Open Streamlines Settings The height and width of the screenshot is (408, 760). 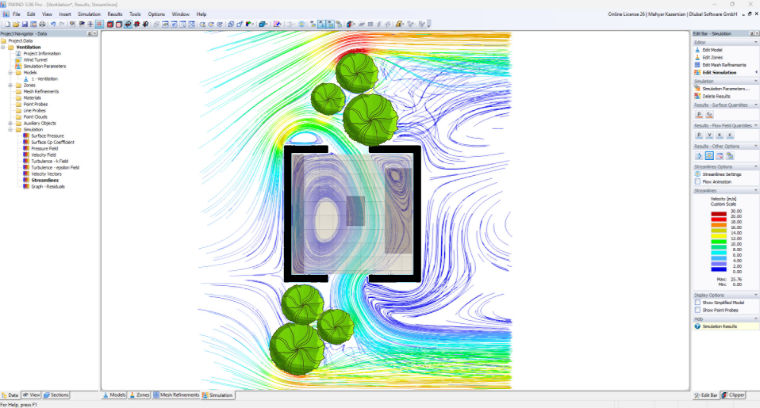pos(723,174)
